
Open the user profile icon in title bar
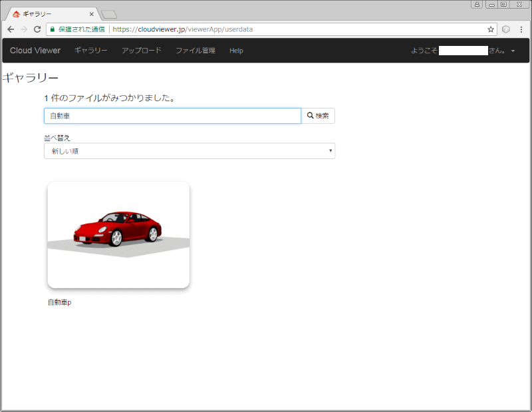[477, 5]
